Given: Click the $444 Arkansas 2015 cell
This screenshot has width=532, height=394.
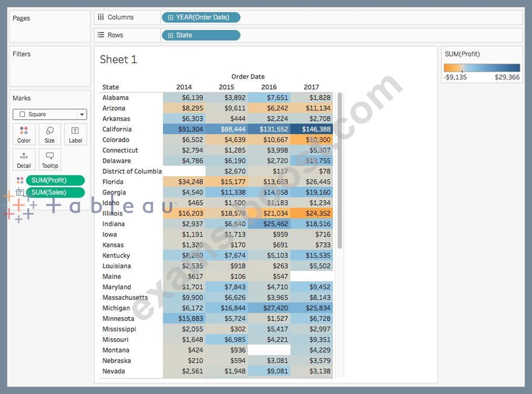Looking at the screenshot, I should tap(226, 119).
